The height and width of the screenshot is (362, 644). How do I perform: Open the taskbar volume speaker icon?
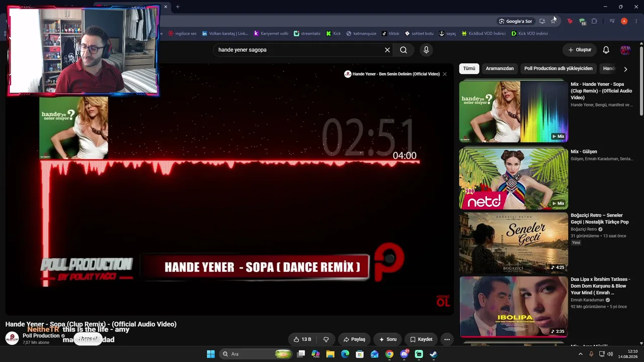610,354
